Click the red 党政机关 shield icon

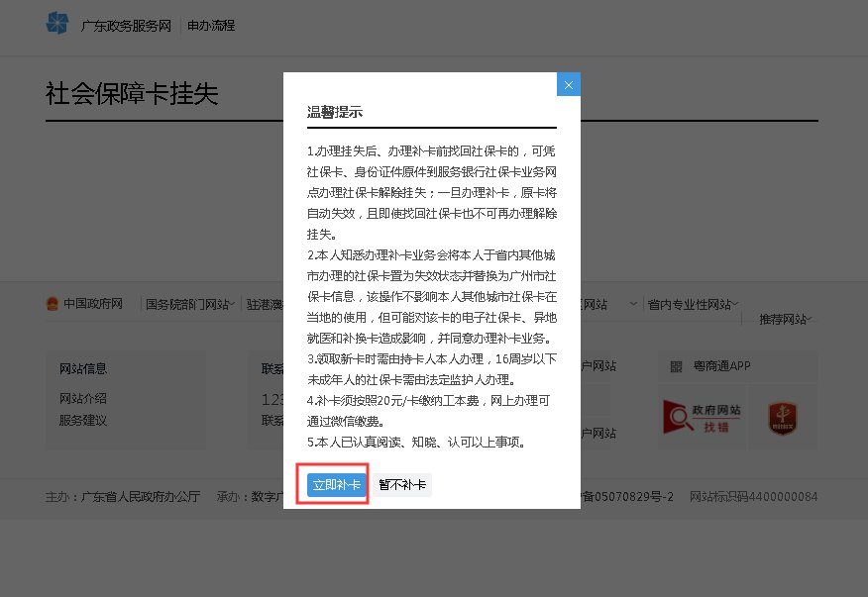783,418
